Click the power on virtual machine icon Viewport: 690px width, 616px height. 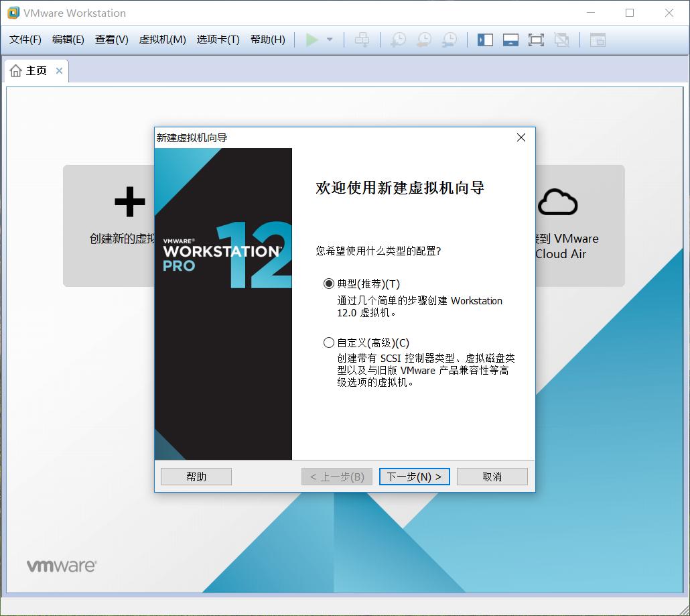(311, 40)
